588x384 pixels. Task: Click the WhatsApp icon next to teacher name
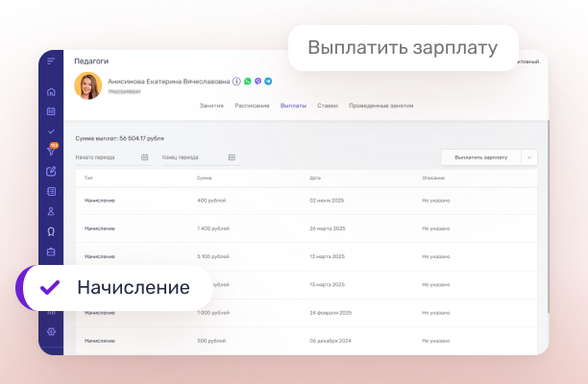[x=247, y=83]
